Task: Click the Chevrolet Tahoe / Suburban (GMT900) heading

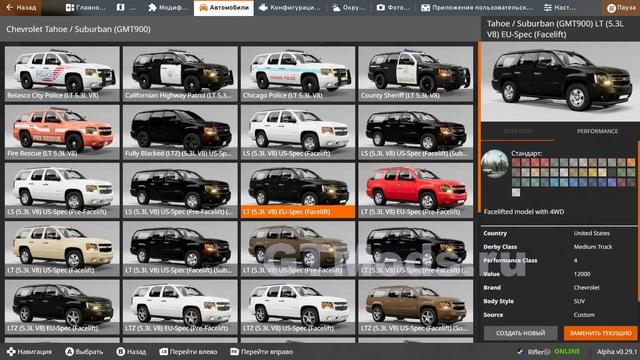Action: click(x=78, y=29)
